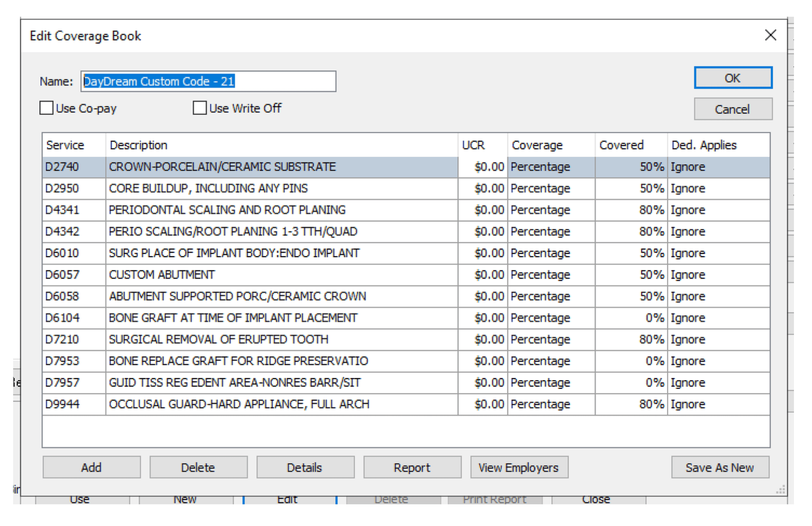This screenshot has width=812, height=526.
Task: Click the OK button
Action: [x=733, y=78]
